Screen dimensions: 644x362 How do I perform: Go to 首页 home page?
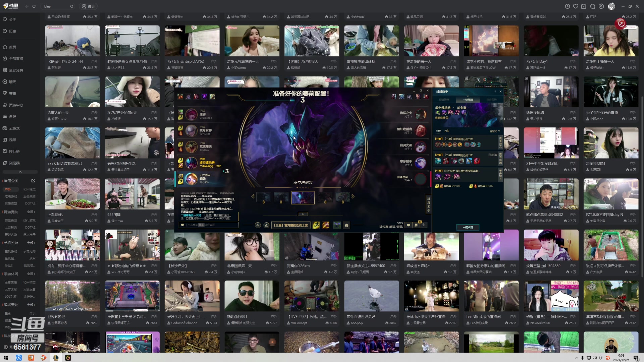(x=10, y=47)
